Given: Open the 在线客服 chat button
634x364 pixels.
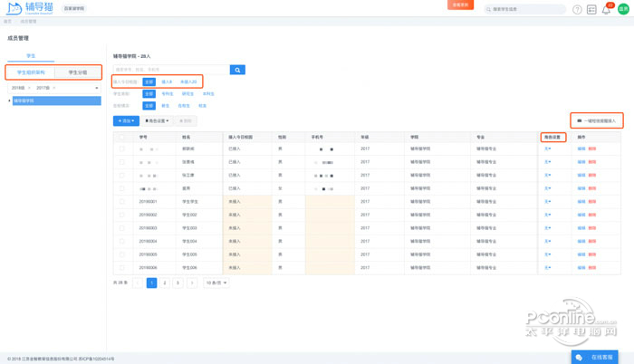Looking at the screenshot, I should (594, 357).
